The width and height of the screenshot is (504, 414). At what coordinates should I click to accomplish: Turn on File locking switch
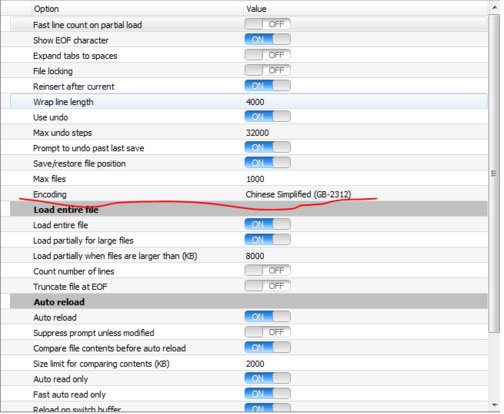tap(267, 70)
